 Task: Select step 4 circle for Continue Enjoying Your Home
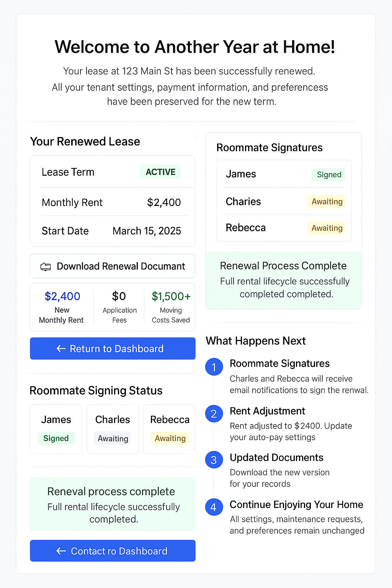[214, 507]
